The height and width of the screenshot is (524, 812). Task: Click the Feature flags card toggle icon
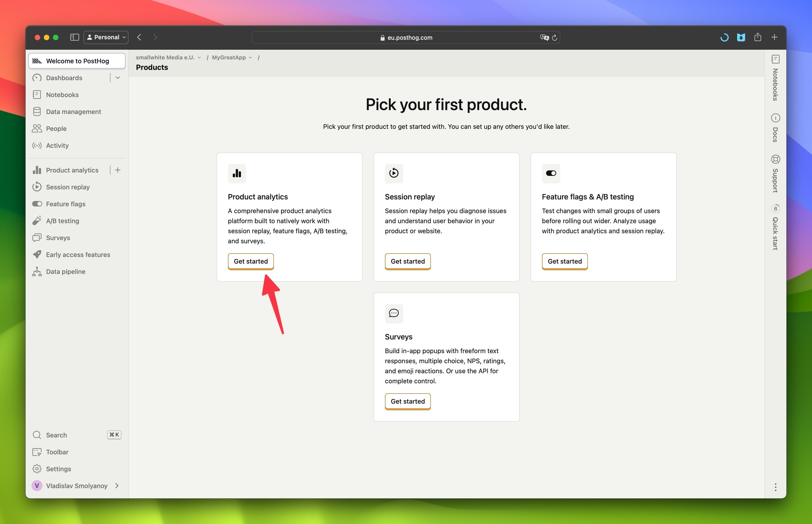(551, 174)
